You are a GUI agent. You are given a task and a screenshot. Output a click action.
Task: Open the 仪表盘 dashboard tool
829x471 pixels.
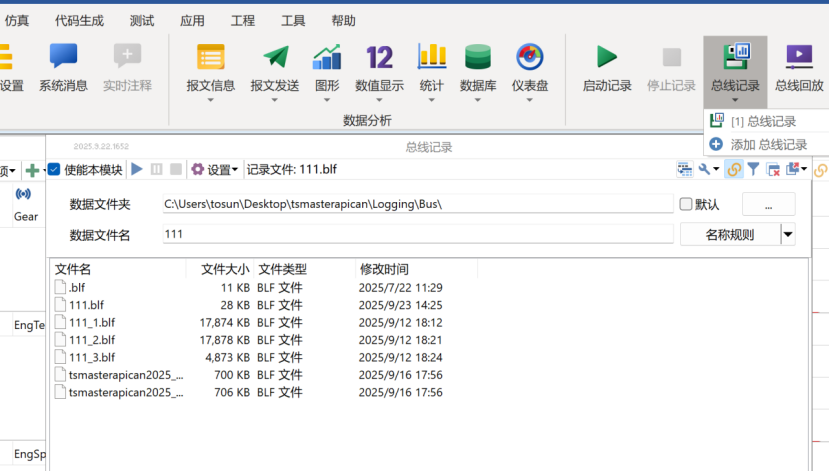tap(529, 68)
